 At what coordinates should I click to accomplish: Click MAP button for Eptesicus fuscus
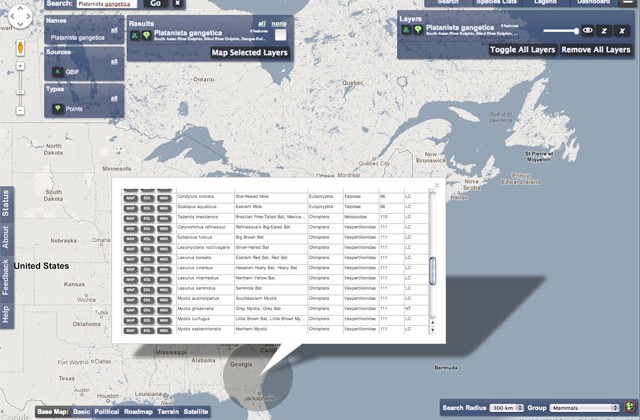(x=131, y=239)
